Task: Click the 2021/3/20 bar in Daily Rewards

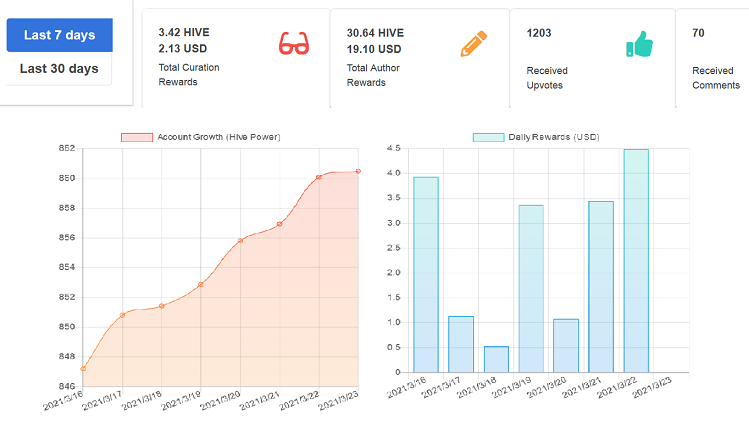Action: click(566, 346)
